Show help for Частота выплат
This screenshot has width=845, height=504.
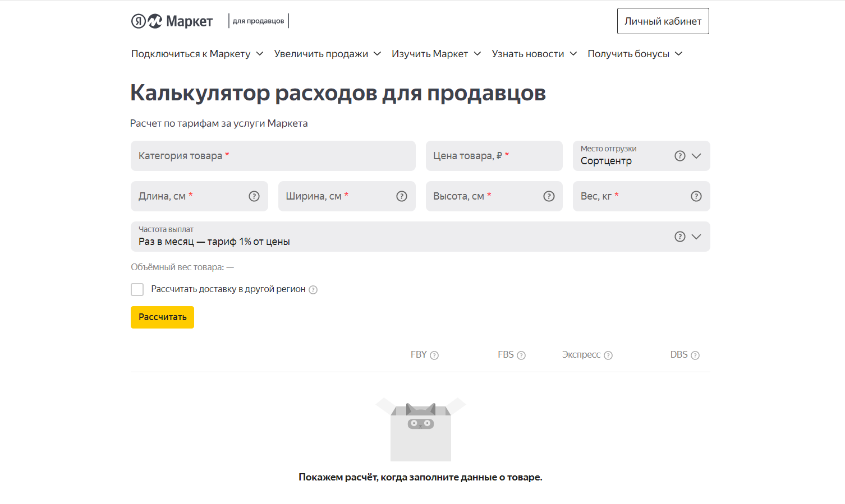point(679,237)
